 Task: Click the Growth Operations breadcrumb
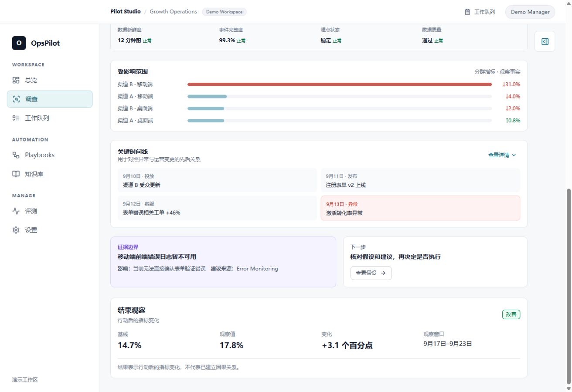174,12
